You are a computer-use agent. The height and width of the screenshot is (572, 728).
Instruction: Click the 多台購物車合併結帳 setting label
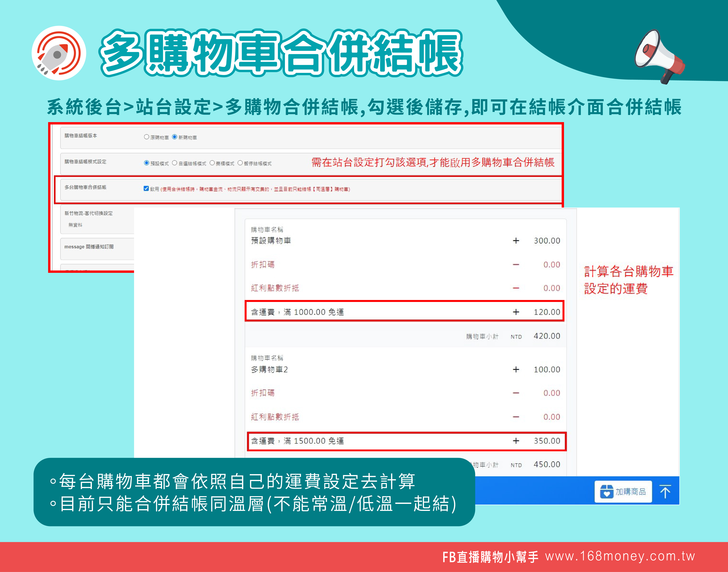point(85,187)
